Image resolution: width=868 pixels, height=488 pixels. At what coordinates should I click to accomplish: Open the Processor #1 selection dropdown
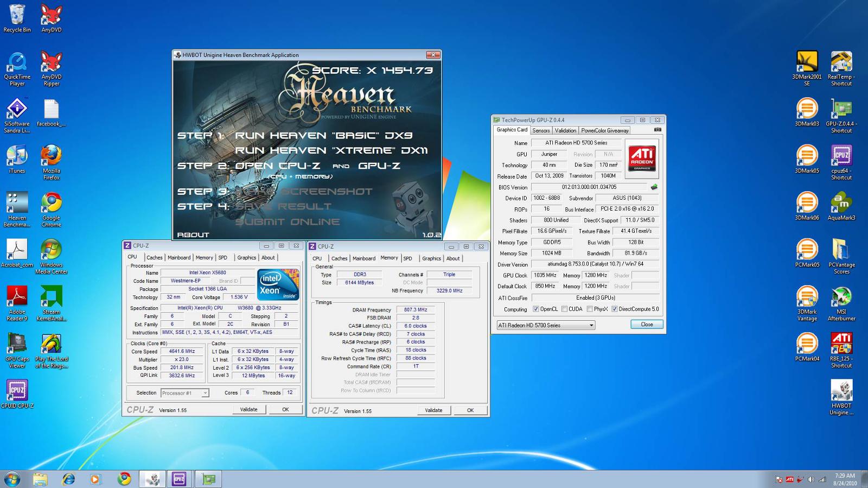point(184,393)
